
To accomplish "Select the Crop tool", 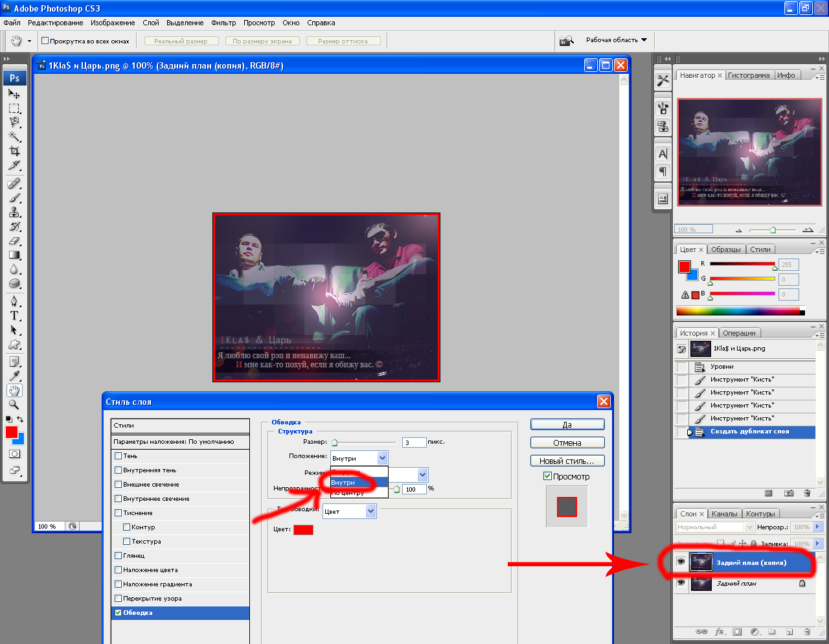I will click(14, 151).
